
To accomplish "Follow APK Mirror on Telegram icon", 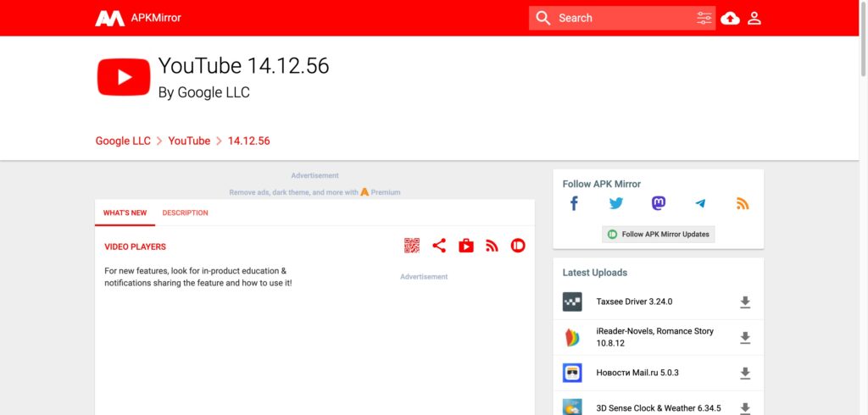I will tap(700, 203).
